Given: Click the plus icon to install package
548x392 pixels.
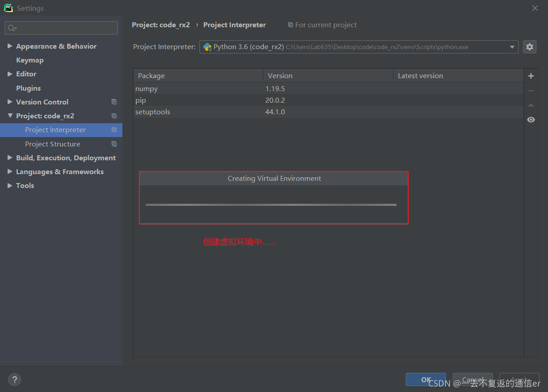Looking at the screenshot, I should click(x=531, y=76).
